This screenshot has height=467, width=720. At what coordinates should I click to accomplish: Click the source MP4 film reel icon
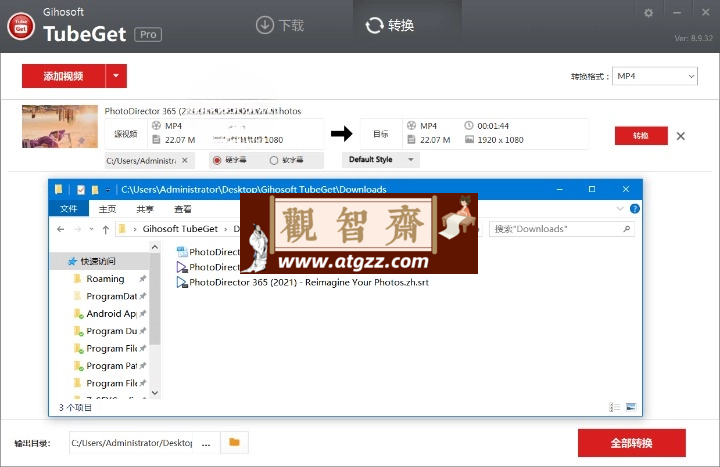click(156, 125)
